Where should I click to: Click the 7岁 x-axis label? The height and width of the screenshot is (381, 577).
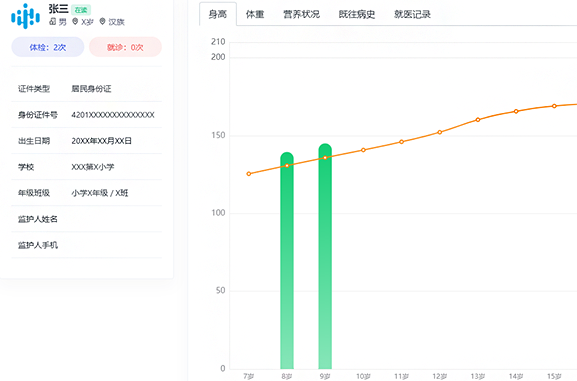pyautogui.click(x=249, y=376)
